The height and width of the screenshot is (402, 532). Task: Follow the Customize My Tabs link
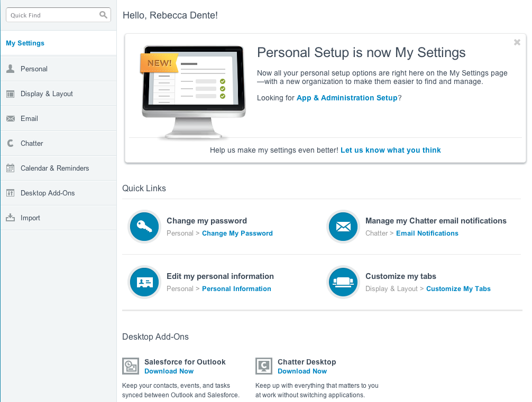coord(458,289)
